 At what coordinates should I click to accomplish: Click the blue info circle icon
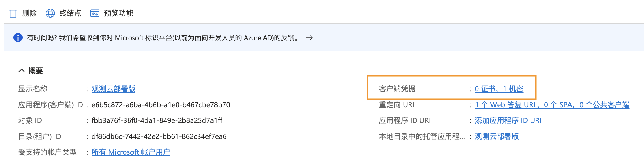pos(18,38)
